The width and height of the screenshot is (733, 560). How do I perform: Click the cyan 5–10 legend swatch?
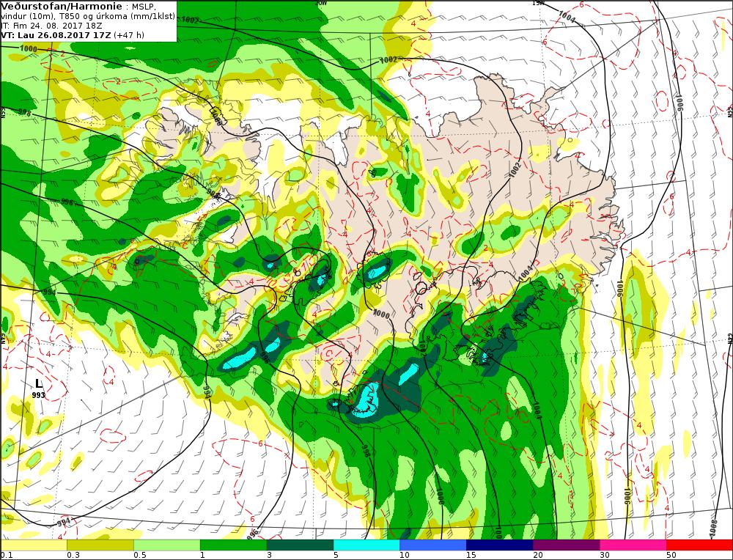click(x=366, y=545)
